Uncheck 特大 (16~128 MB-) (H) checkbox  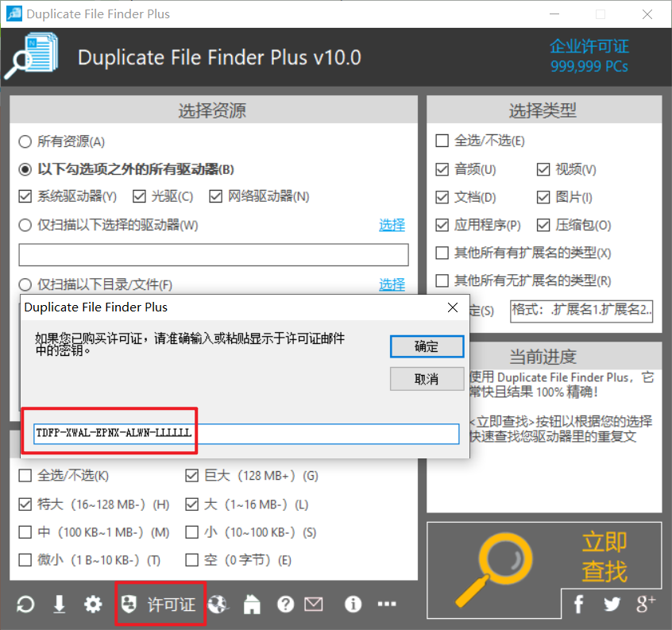point(25,504)
